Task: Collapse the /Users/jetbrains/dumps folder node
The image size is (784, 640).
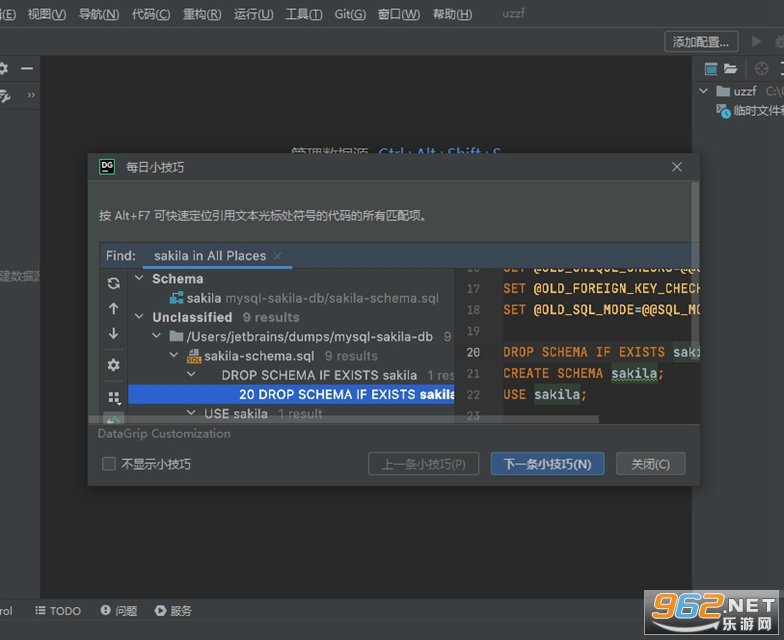Action: 156,336
